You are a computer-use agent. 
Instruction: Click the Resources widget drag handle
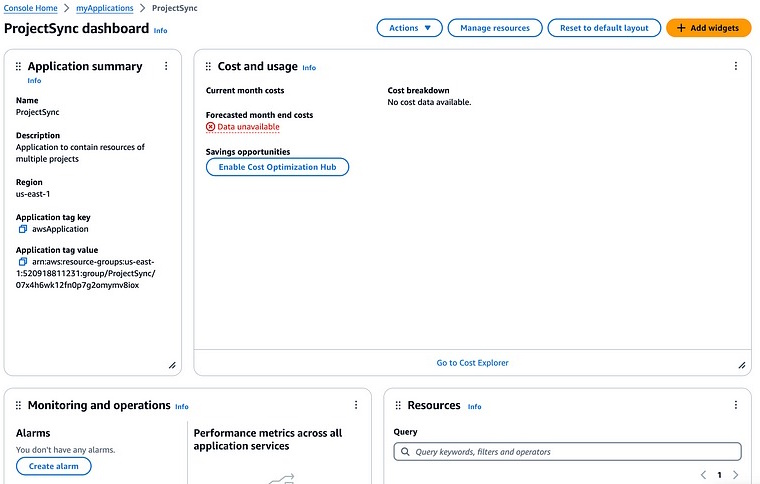pyautogui.click(x=398, y=405)
